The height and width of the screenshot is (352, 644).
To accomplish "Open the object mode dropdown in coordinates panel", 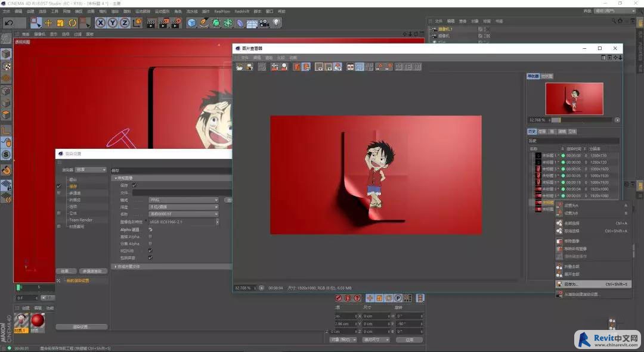I will (x=343, y=339).
